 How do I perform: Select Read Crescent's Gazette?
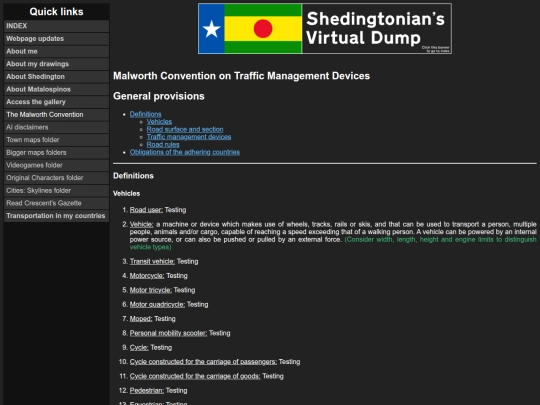tap(56, 203)
